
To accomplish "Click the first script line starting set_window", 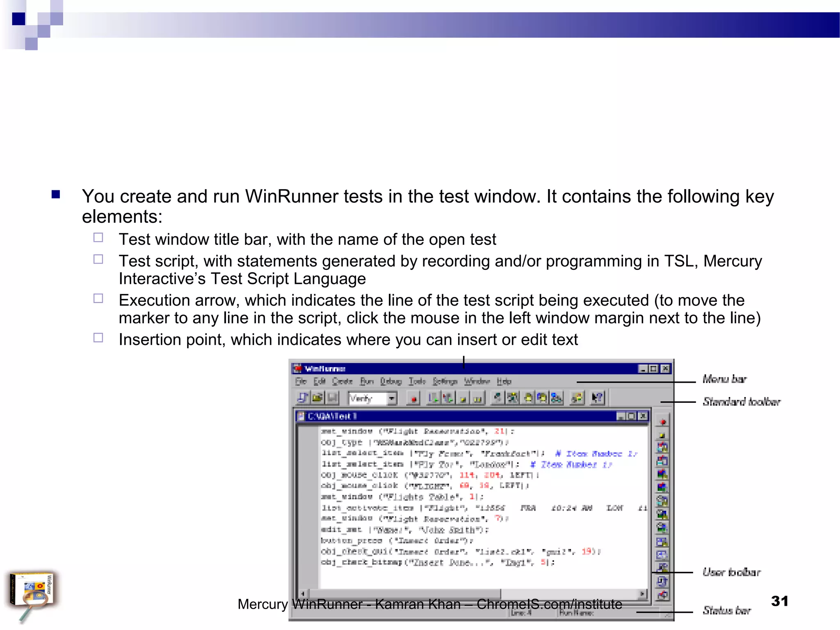I will [418, 431].
